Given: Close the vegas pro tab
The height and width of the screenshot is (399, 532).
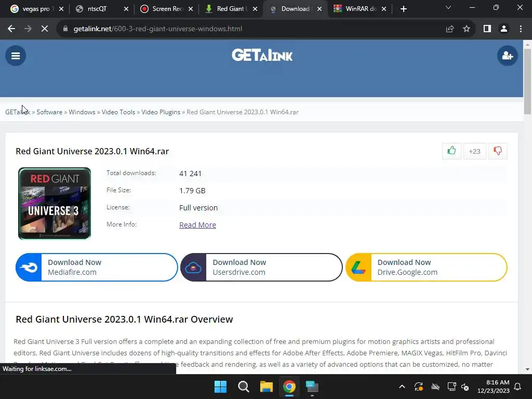Looking at the screenshot, I should tap(61, 9).
